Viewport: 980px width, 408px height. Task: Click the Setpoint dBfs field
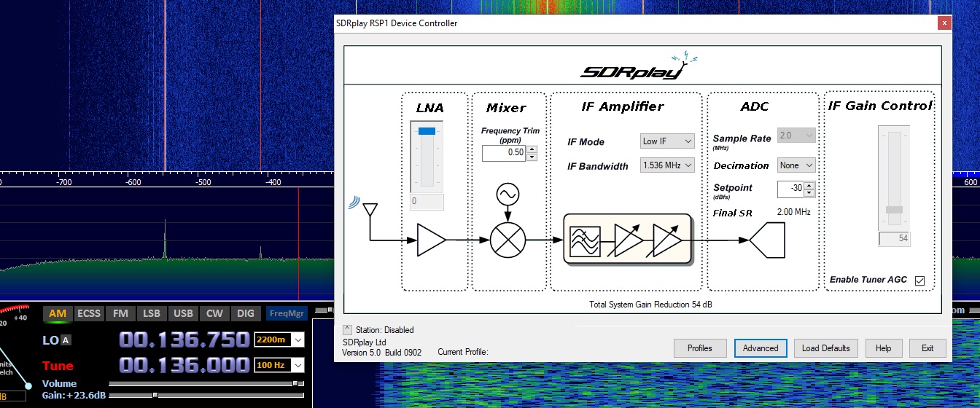coord(790,189)
